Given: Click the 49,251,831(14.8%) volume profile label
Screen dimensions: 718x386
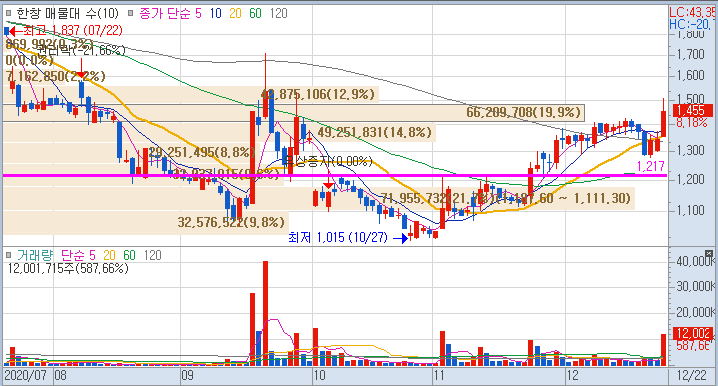Looking at the screenshot, I should 375,132.
